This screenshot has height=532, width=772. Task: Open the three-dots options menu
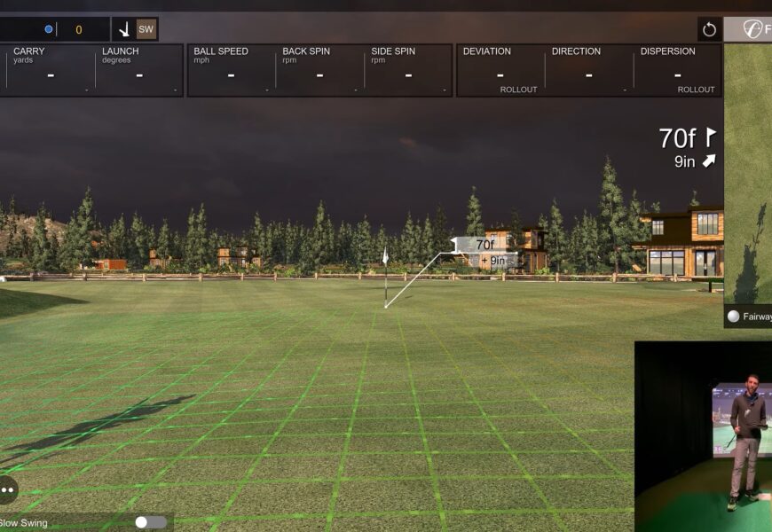(x=7, y=489)
